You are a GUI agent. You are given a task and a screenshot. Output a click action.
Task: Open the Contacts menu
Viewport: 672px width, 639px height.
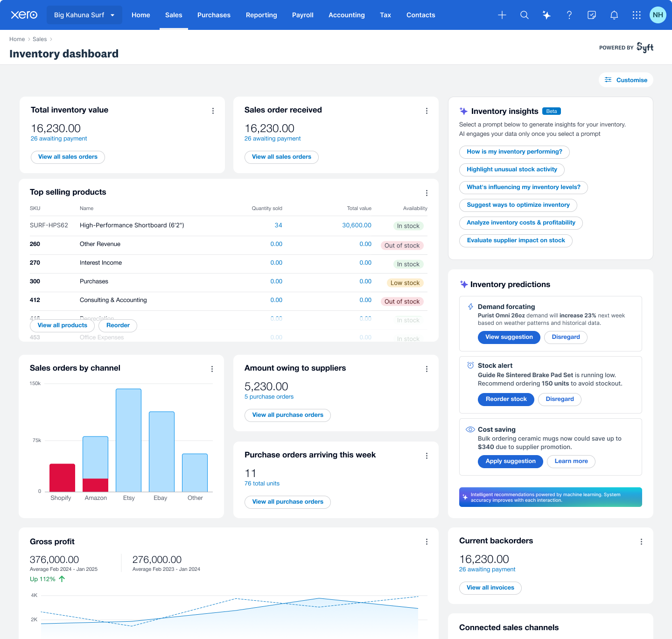421,15
